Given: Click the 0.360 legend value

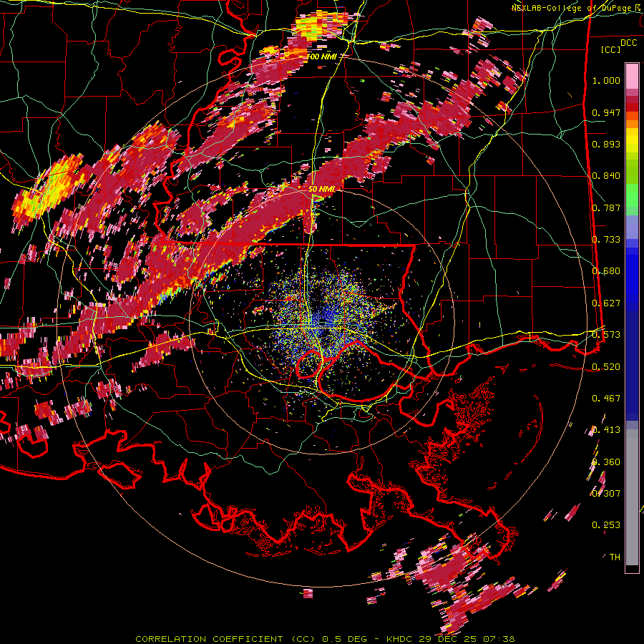Looking at the screenshot, I should click(x=606, y=462).
